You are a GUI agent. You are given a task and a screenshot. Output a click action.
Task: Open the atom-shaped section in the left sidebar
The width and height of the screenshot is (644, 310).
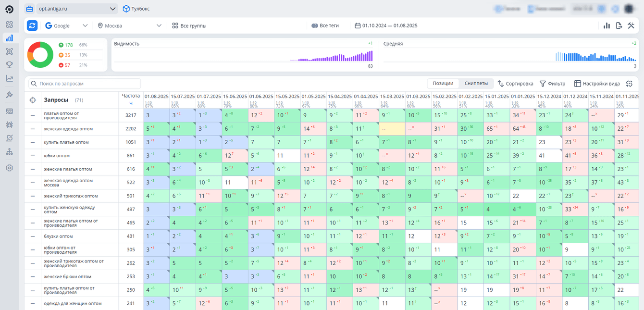tap(9, 25)
